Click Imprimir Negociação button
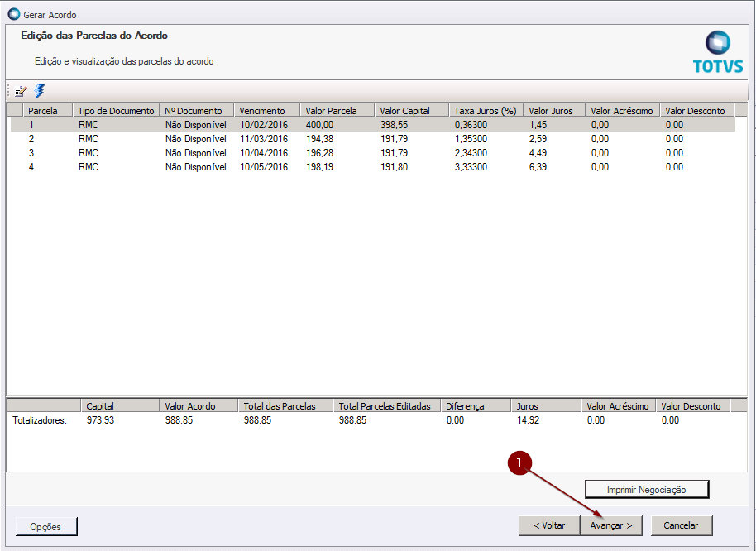 [646, 489]
